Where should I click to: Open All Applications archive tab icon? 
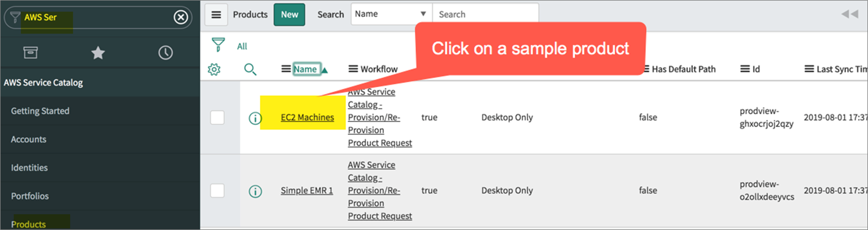[x=30, y=53]
